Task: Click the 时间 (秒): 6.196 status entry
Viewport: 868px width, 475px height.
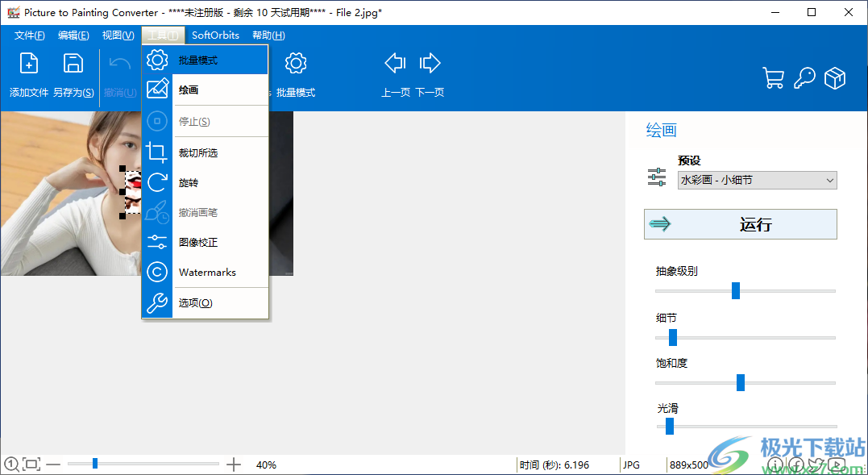Action: (554, 465)
